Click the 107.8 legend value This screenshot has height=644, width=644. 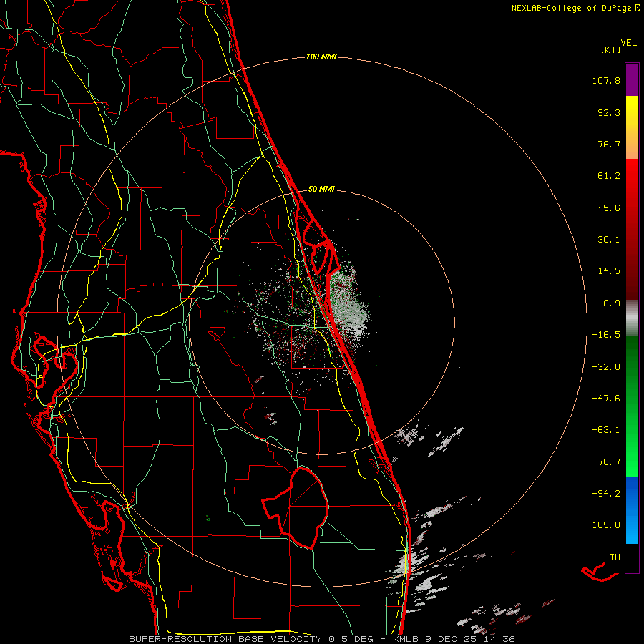606,80
